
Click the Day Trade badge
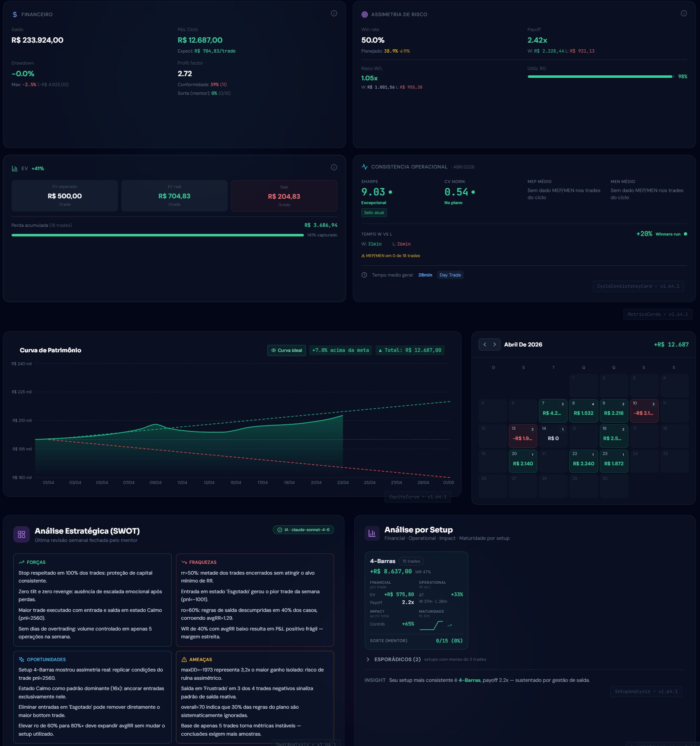point(450,275)
